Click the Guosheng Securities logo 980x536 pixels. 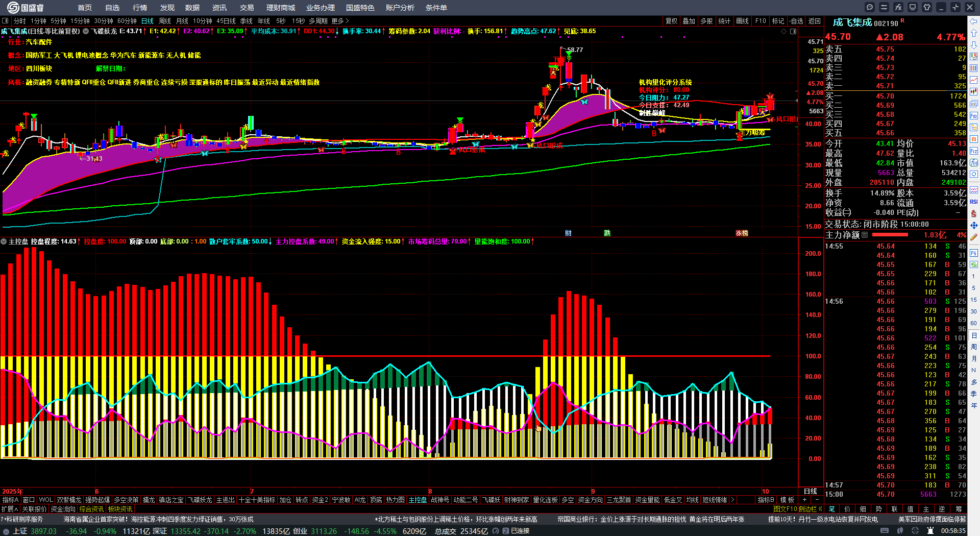26,8
